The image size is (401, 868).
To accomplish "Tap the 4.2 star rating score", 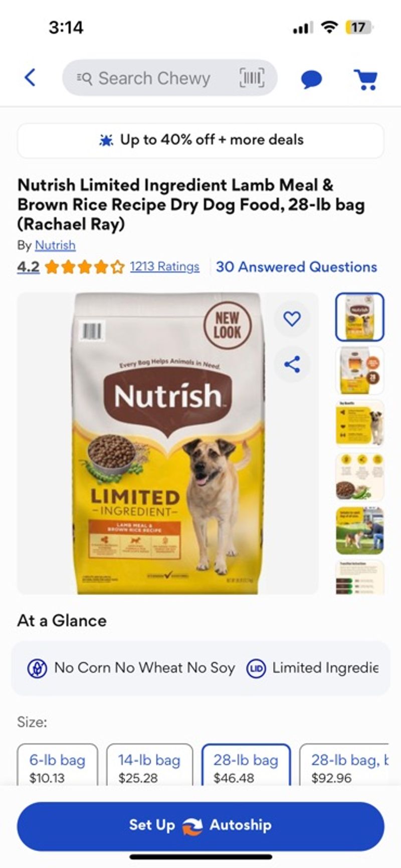I will pos(28,266).
